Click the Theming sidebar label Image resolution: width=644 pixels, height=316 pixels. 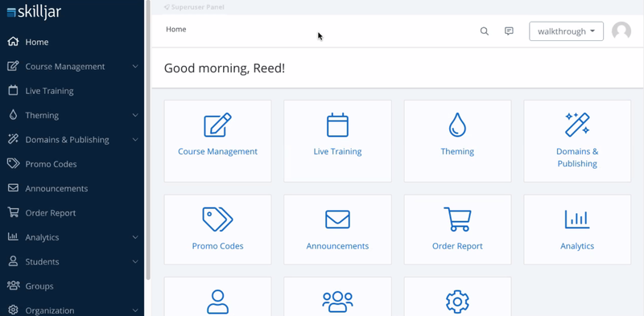[x=42, y=115]
